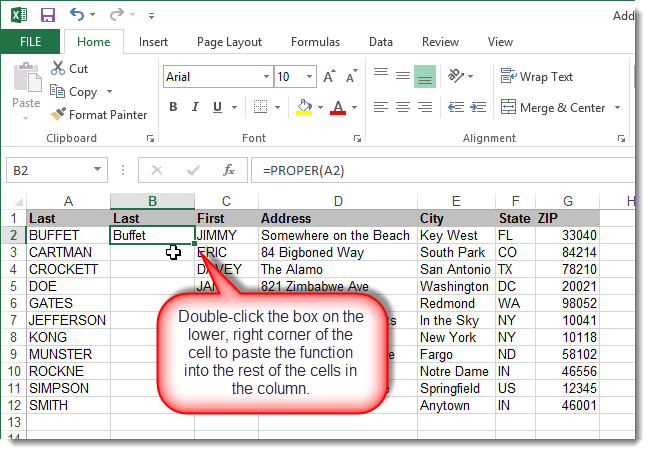Enable Wrap Text for the cell
The width and height of the screenshot is (650, 454).
[x=536, y=77]
